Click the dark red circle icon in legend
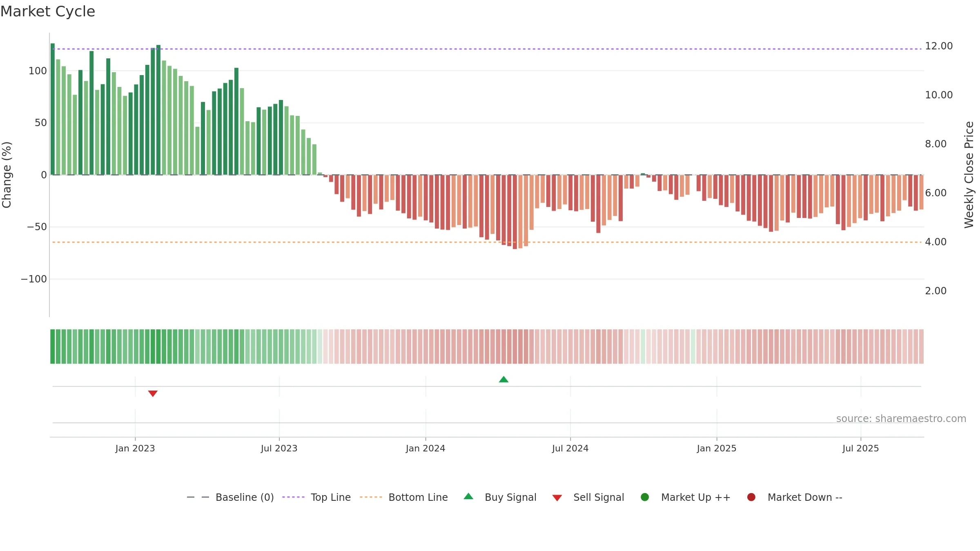 coord(751,497)
